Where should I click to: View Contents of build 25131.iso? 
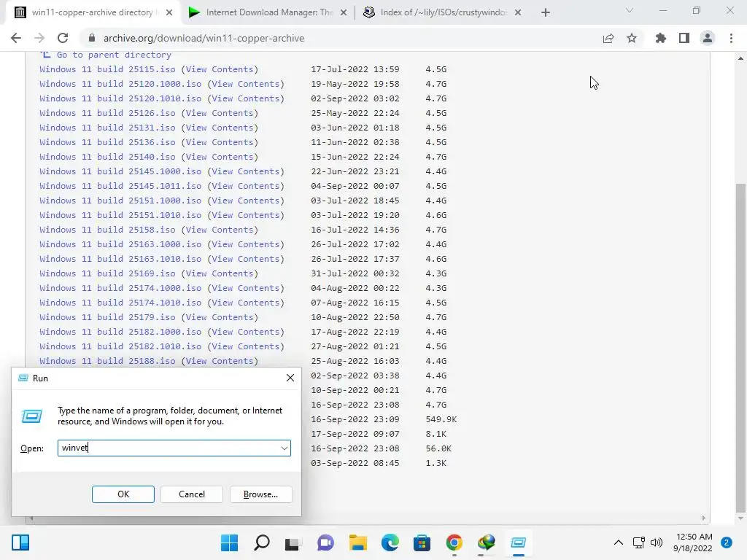[x=220, y=128]
